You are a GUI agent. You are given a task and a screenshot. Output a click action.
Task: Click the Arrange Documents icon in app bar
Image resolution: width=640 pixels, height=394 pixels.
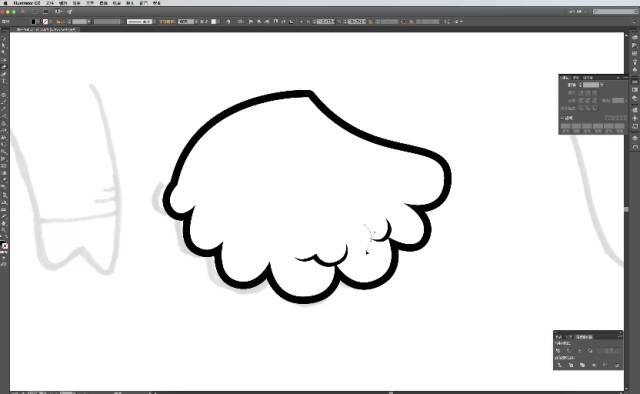[x=59, y=11]
